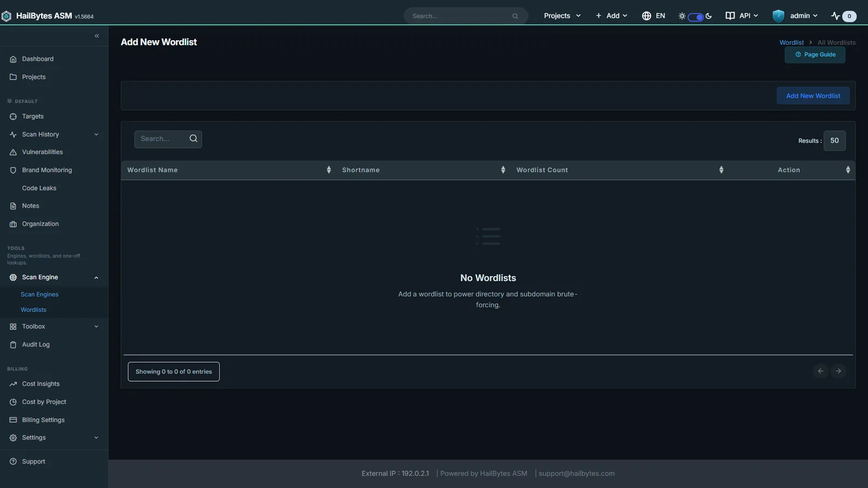Click the moon dark-mode icon

709,16
